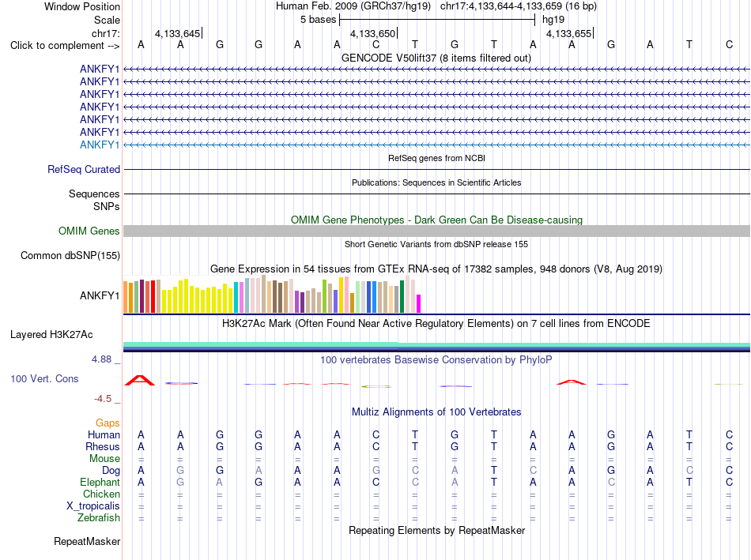The width and height of the screenshot is (751, 560).
Task: Click the large red 'A' conservation logo
Action: pos(140,381)
